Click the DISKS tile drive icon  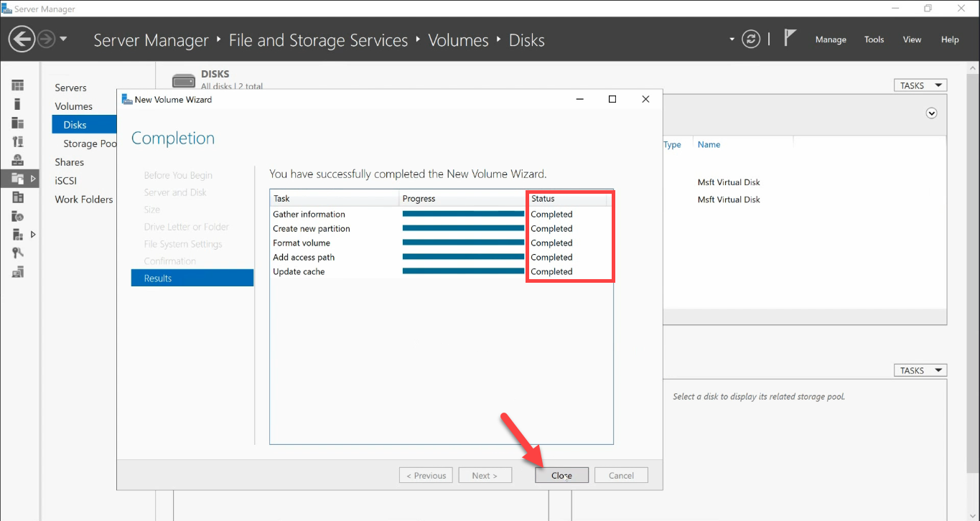(x=184, y=80)
